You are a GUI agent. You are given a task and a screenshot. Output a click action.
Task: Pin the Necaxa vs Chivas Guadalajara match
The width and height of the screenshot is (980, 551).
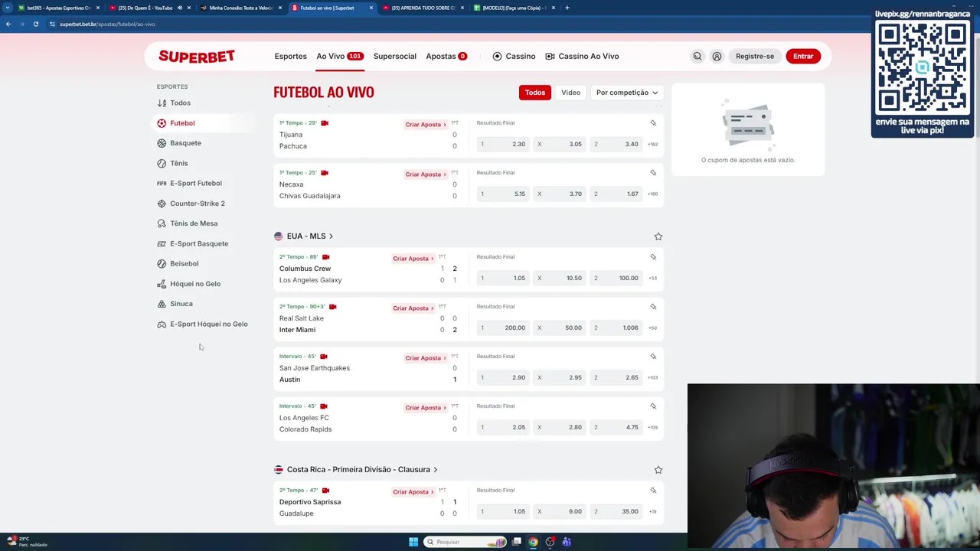653,173
